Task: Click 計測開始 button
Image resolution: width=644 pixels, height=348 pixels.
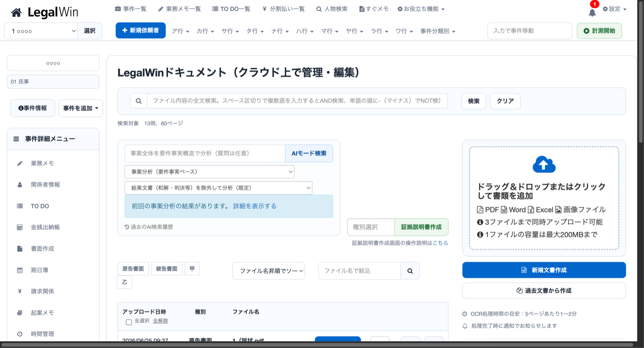Action: tap(599, 31)
